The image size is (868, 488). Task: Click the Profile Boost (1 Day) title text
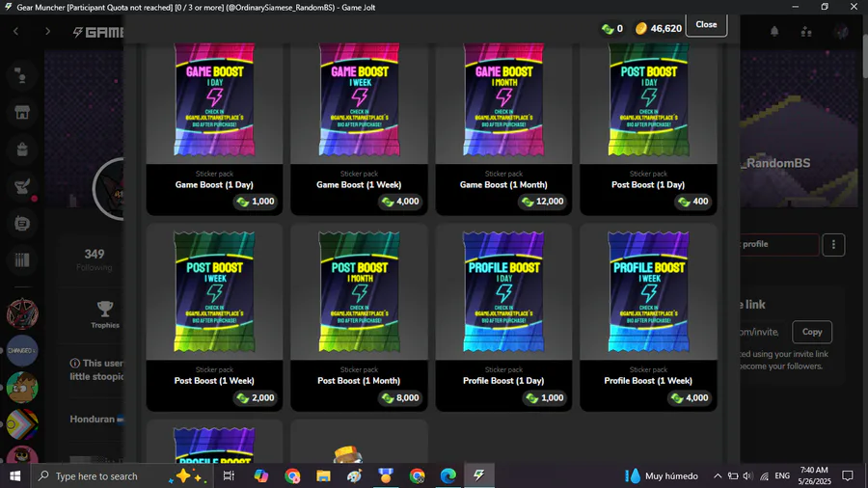[x=503, y=381]
